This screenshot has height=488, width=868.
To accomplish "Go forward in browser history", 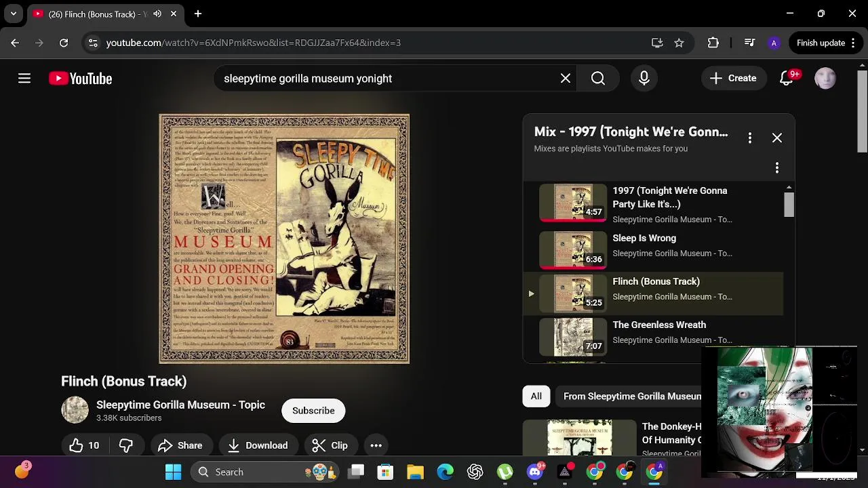I will click(39, 43).
